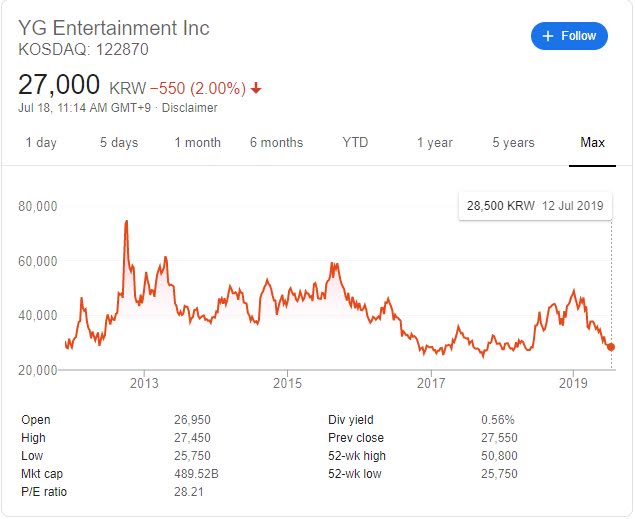Click the 60,000 y-axis label
The image size is (635, 519).
tap(38, 261)
